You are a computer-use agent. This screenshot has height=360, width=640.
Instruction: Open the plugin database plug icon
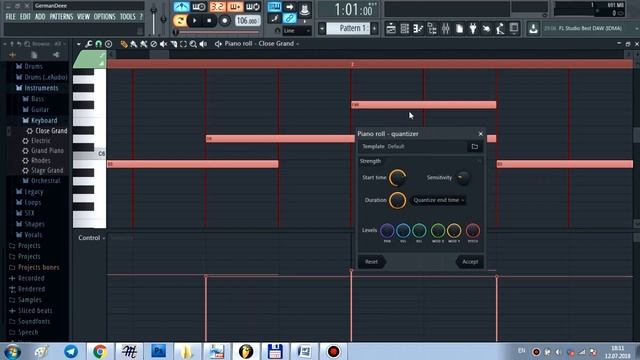coord(473,29)
